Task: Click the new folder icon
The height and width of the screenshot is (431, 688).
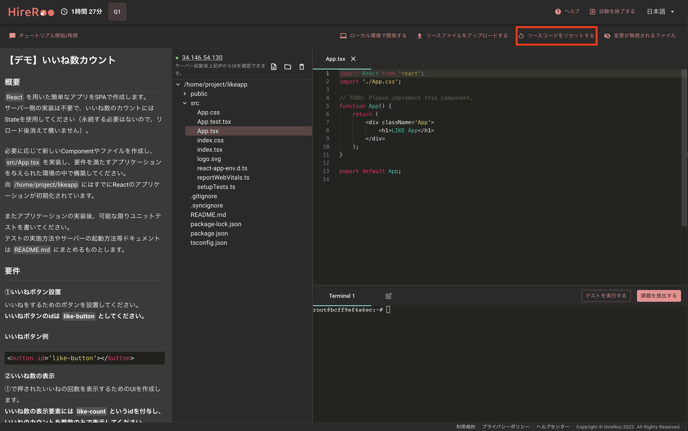Action: coord(287,67)
